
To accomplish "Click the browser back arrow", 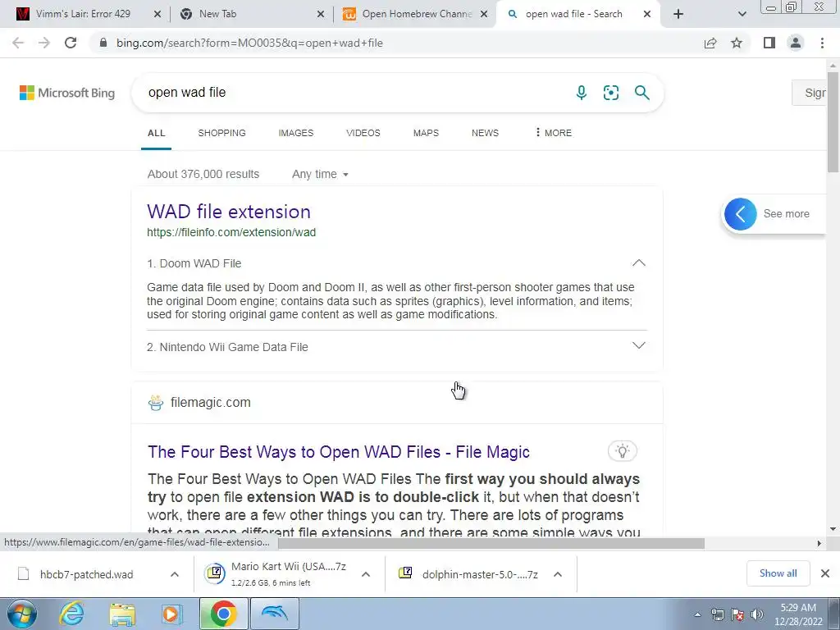I will (x=18, y=43).
